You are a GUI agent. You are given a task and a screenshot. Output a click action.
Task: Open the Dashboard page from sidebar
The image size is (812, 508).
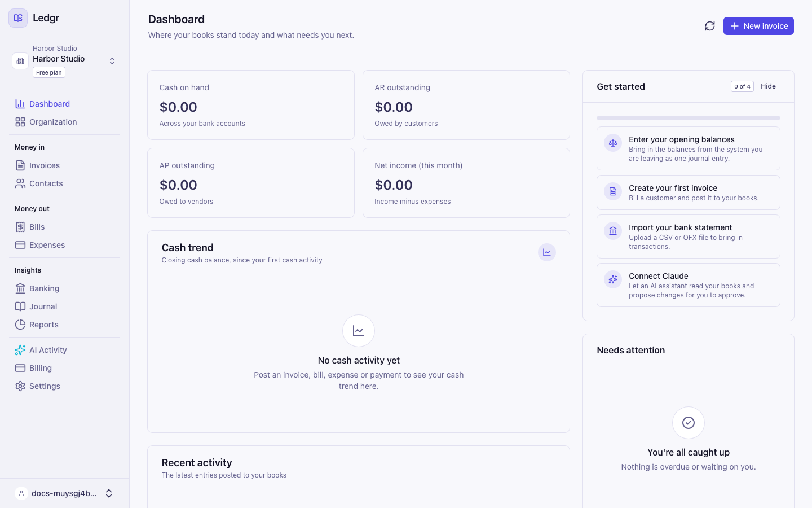pyautogui.click(x=64, y=104)
